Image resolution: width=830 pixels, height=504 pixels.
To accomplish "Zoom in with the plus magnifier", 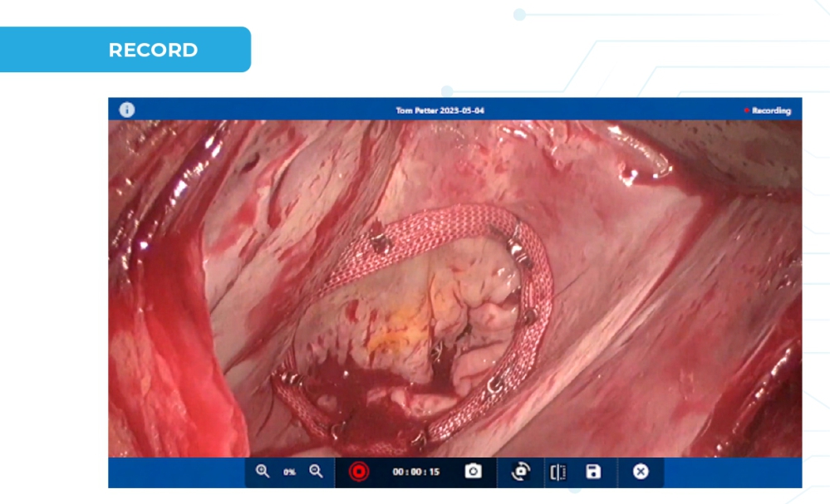I will (x=263, y=472).
